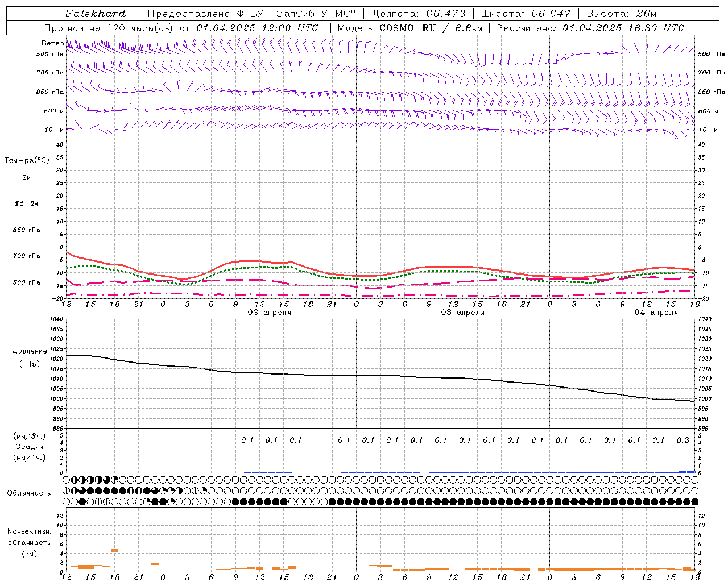
Task: Click the 'Широта: 66.647' value
Action: point(526,14)
